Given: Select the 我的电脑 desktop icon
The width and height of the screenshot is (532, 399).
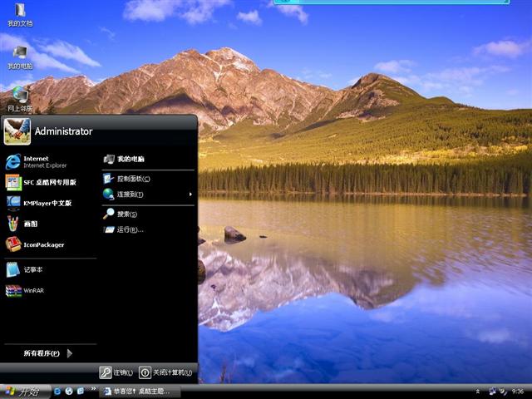Looking at the screenshot, I should 20,56.
